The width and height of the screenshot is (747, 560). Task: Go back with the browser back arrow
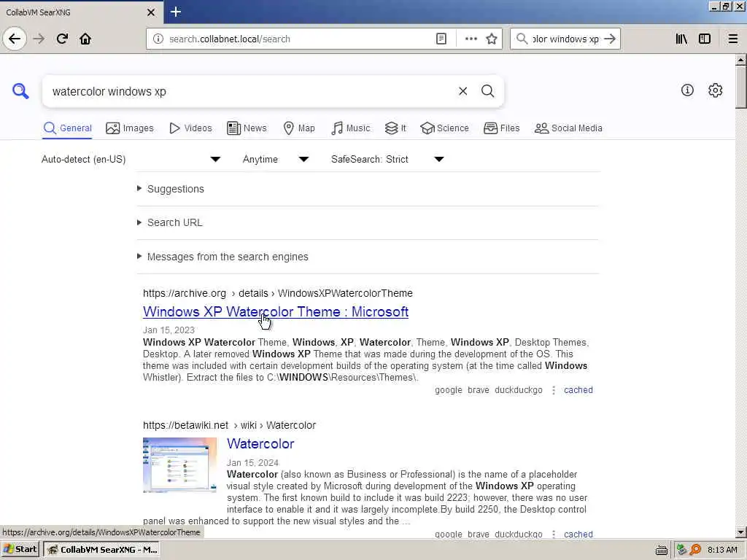(x=15, y=39)
